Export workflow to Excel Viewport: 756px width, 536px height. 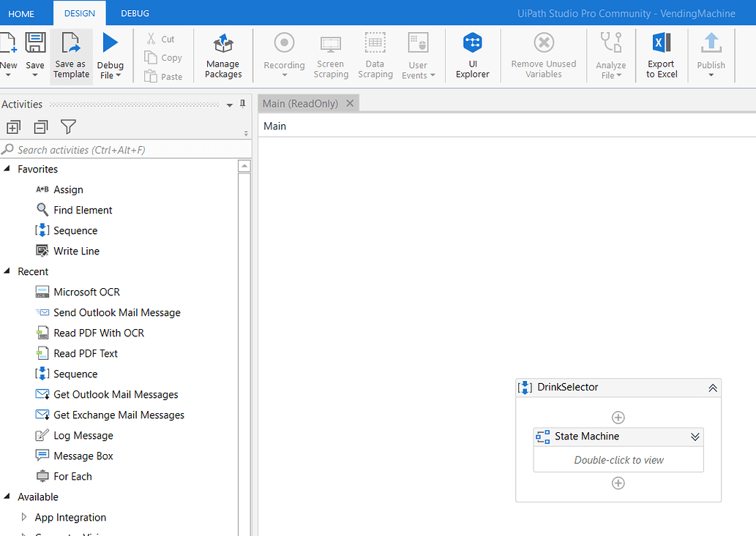(x=661, y=55)
